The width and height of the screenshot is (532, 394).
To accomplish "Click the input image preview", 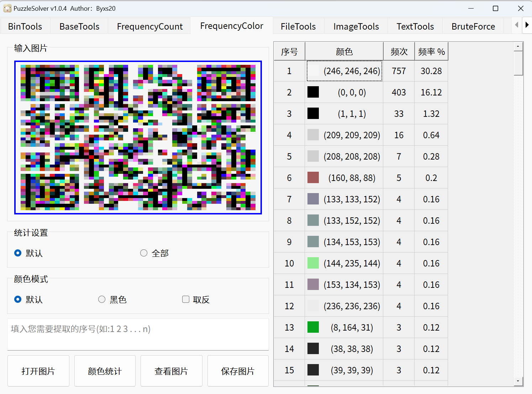I will point(138,138).
